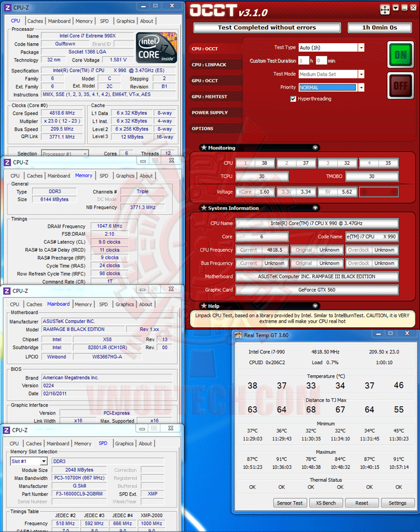Open the Slot #1 memory slot dropdown
This screenshot has width=420, height=532.
pyautogui.click(x=43, y=461)
